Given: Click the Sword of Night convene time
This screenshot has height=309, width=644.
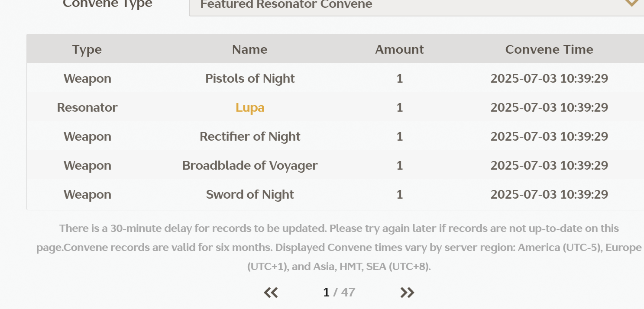Looking at the screenshot, I should (549, 194).
